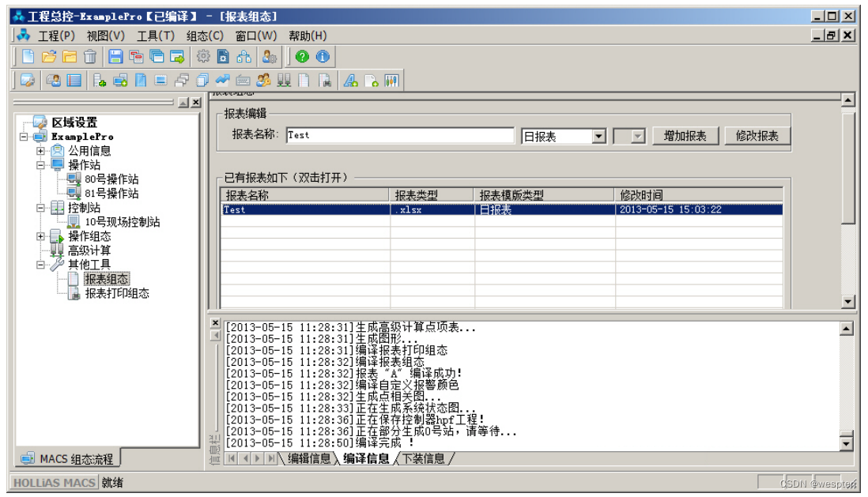The height and width of the screenshot is (497, 868).
Task: Click the gray gear compile icon
Action: click(x=203, y=56)
